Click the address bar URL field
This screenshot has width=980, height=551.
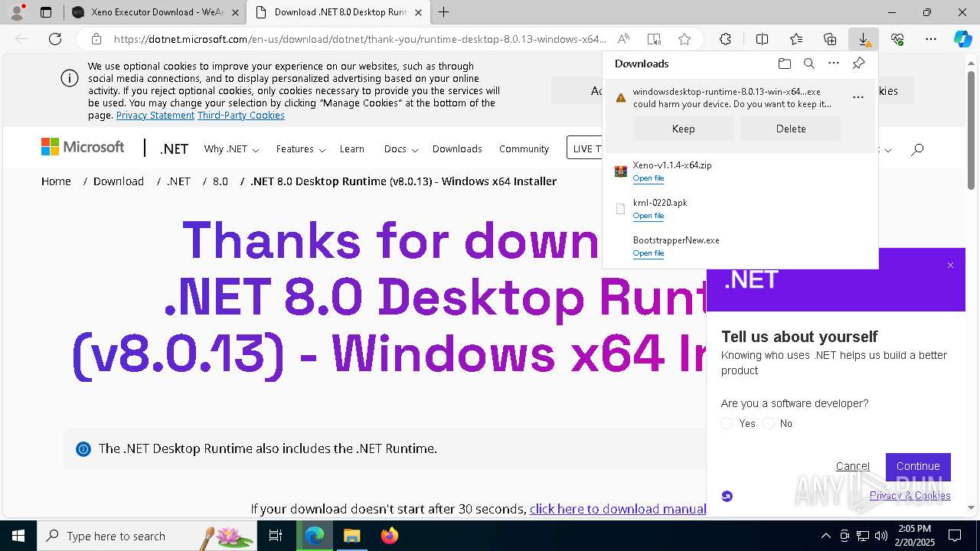(360, 39)
